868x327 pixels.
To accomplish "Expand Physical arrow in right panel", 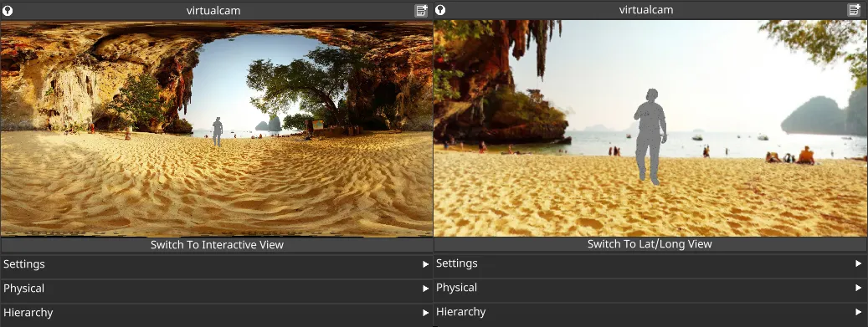I will click(859, 288).
